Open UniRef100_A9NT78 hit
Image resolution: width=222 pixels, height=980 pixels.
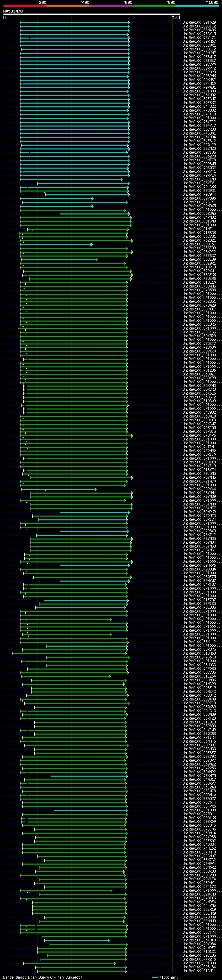pyautogui.click(x=199, y=160)
